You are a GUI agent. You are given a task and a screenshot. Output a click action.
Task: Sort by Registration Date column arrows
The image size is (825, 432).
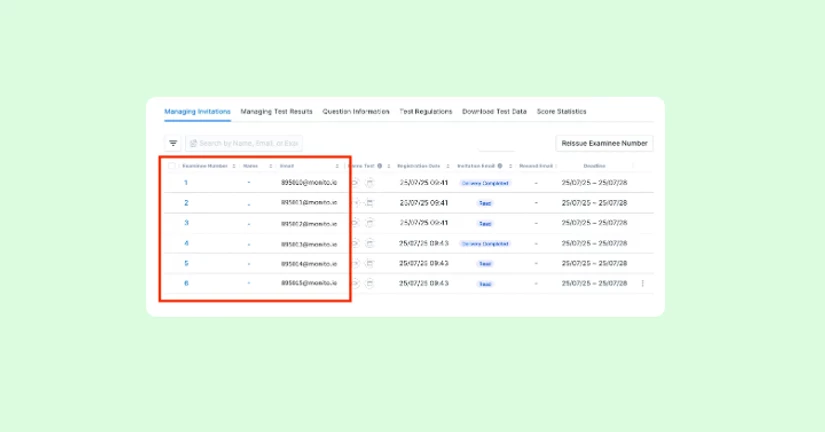pyautogui.click(x=447, y=165)
